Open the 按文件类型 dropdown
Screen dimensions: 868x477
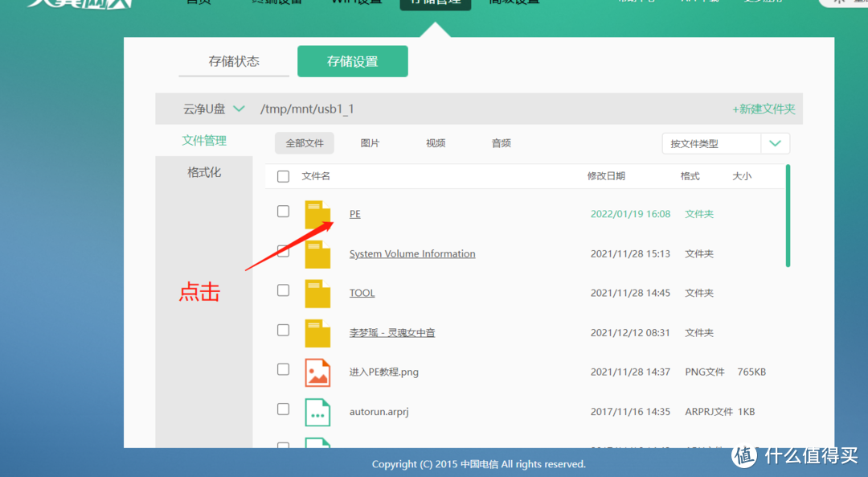tap(725, 142)
